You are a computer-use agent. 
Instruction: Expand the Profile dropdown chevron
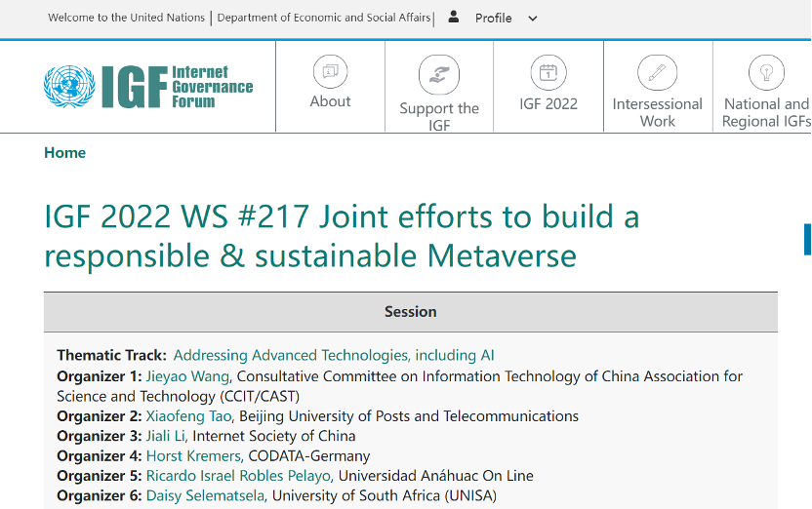click(532, 19)
